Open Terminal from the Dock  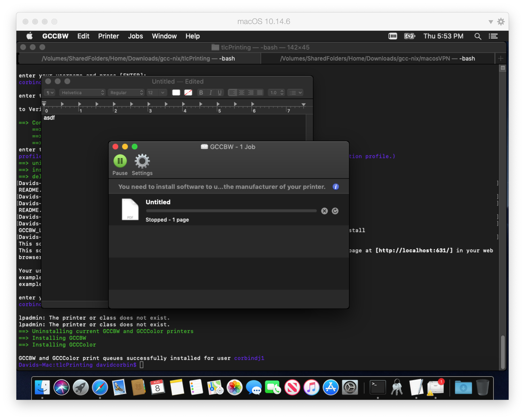[x=377, y=387]
